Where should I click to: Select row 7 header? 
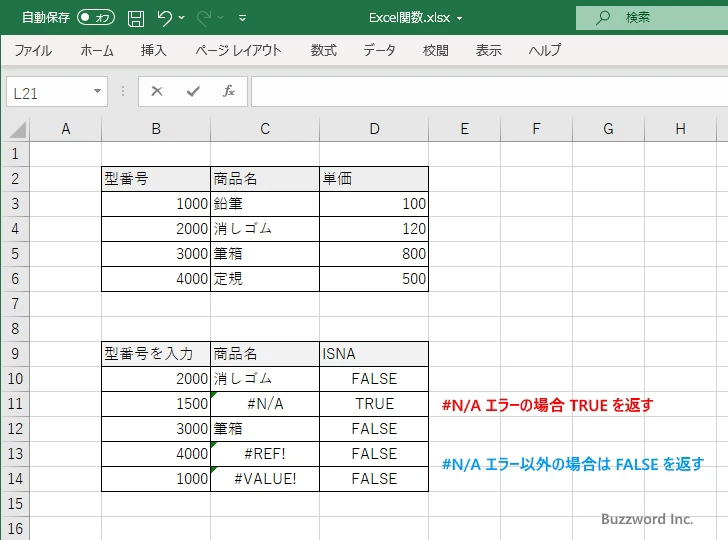[15, 304]
